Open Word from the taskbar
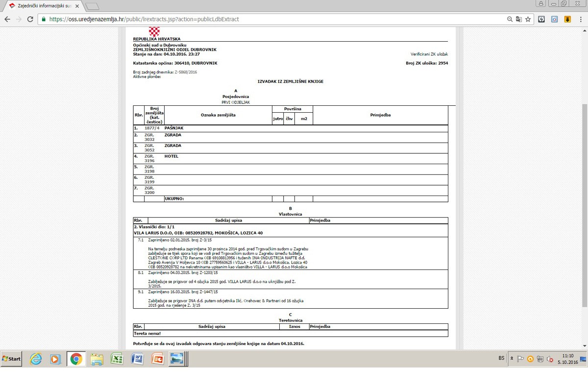The width and height of the screenshot is (588, 392). click(137, 359)
